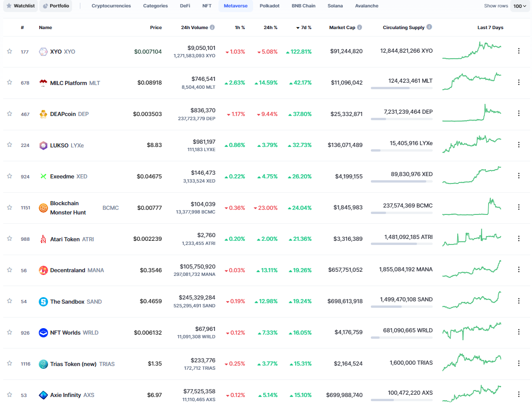Click the DEAPcoin logo icon
This screenshot has width=532, height=403.
coord(43,114)
